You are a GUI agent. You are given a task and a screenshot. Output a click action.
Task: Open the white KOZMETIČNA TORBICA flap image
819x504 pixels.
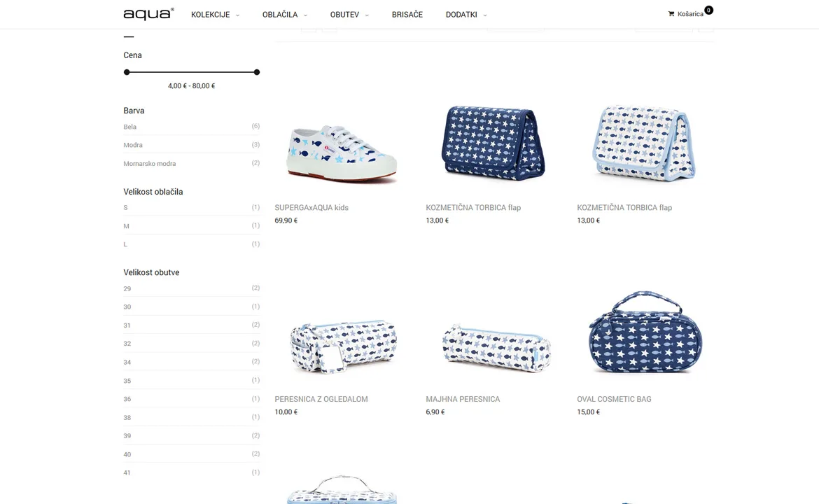[x=643, y=143]
